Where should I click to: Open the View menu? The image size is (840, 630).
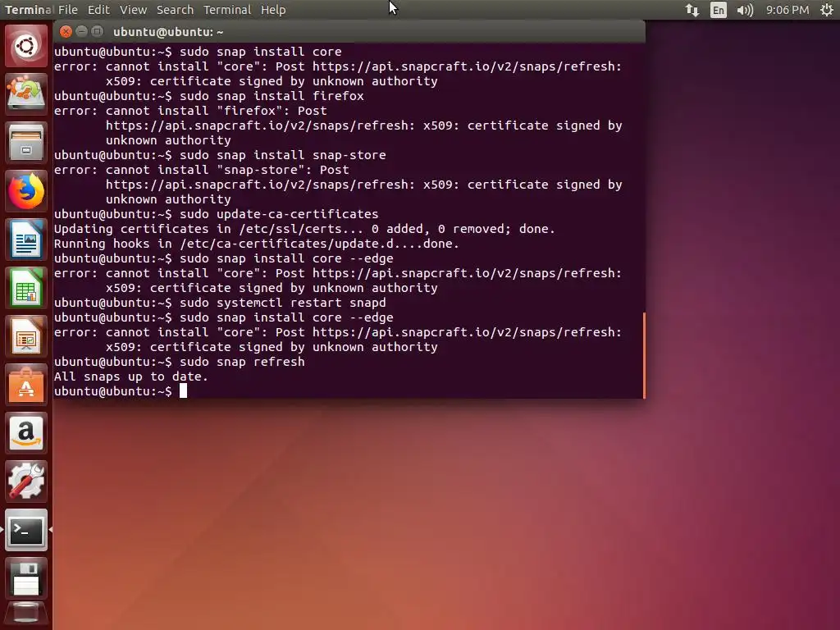point(133,10)
